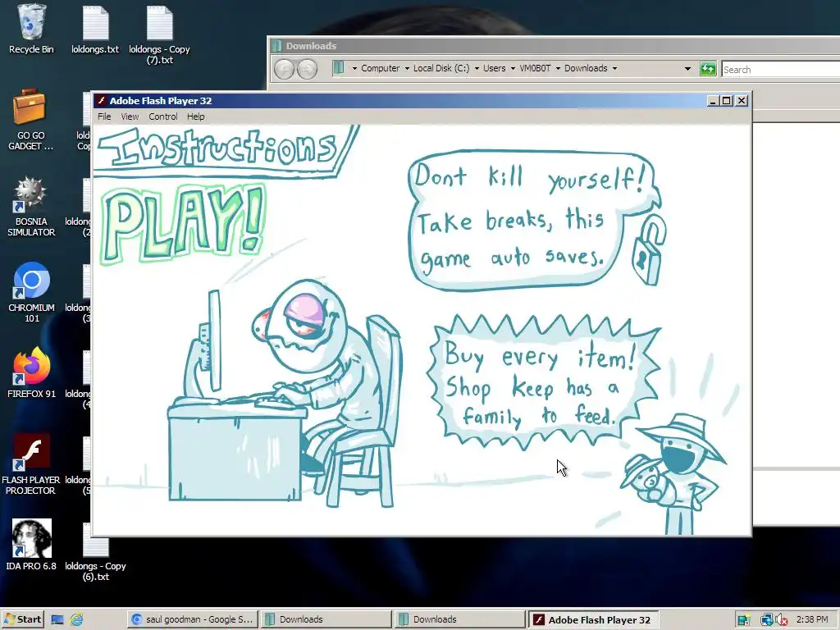Image resolution: width=840 pixels, height=630 pixels.
Task: Click the 2:38 PM taskbar clock
Action: (812, 619)
